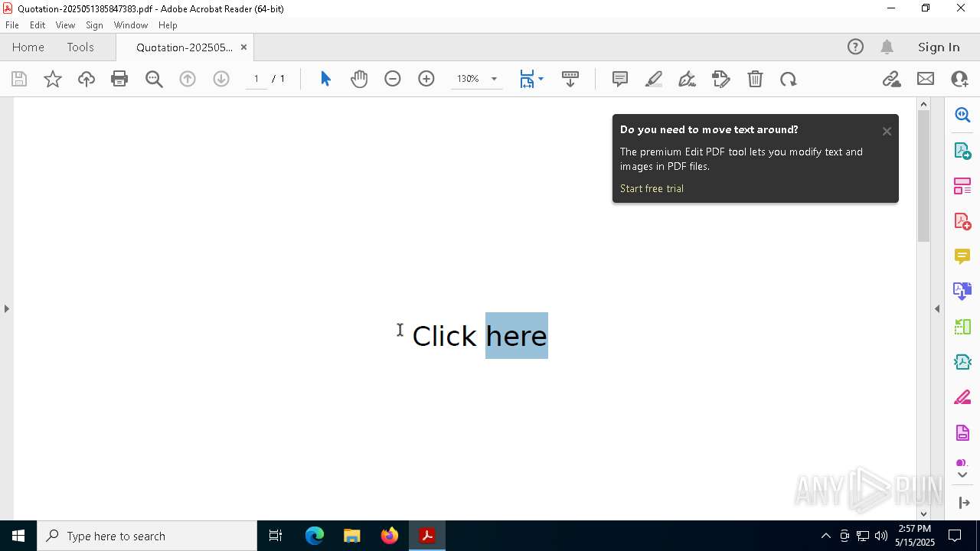Click the 130% zoom value field

point(469,79)
